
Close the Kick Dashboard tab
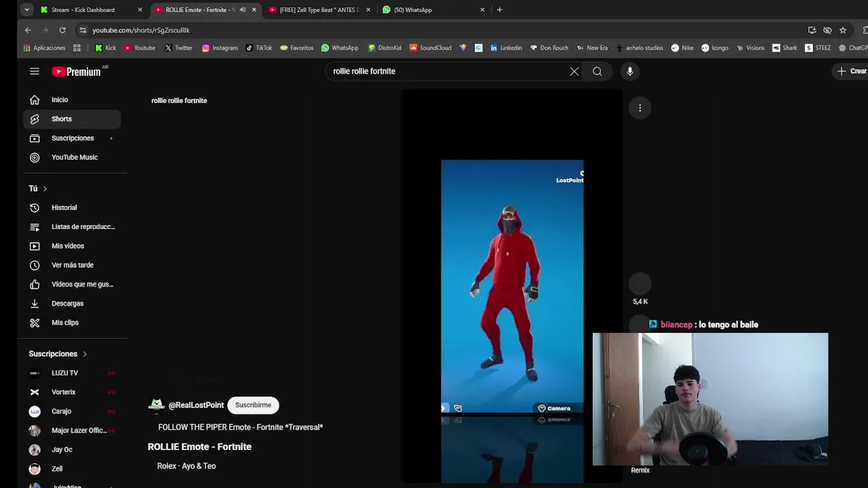(140, 9)
